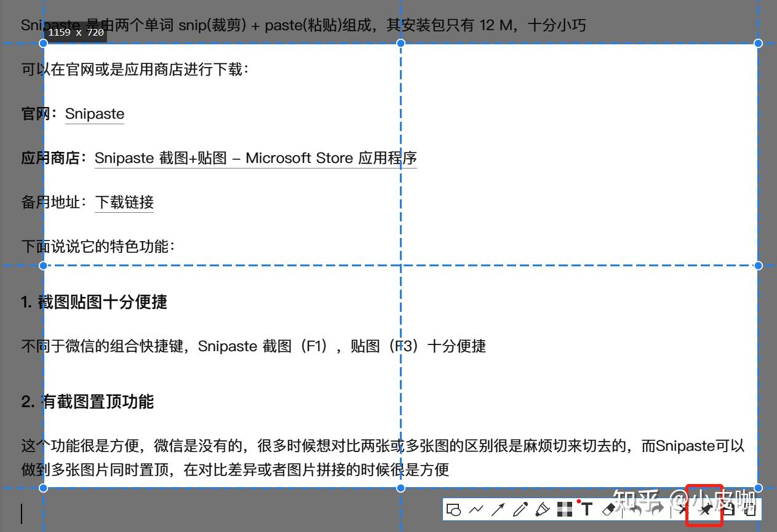Click the top-center selection resize handle

pos(400,43)
